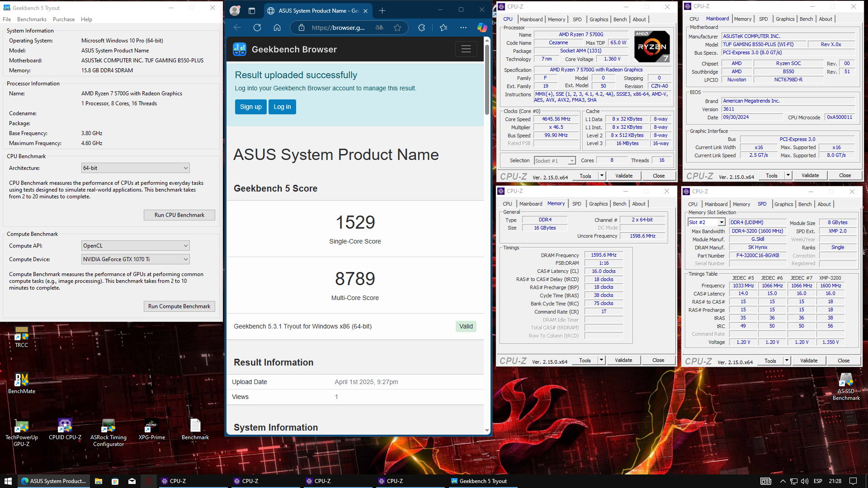Open browser profile avatar
Image resolution: width=868 pixels, height=488 pixels.
235,10
